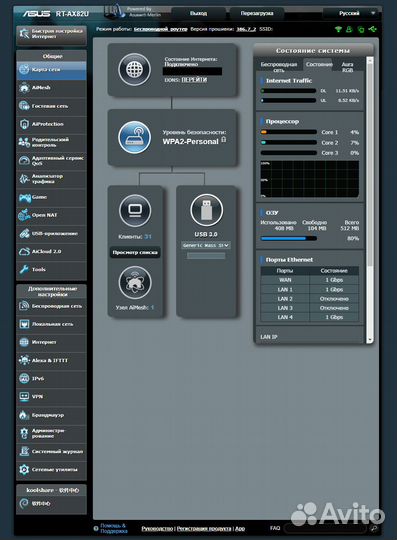
Task: Click the search magnifier in FAQ bar
Action: click(x=374, y=528)
